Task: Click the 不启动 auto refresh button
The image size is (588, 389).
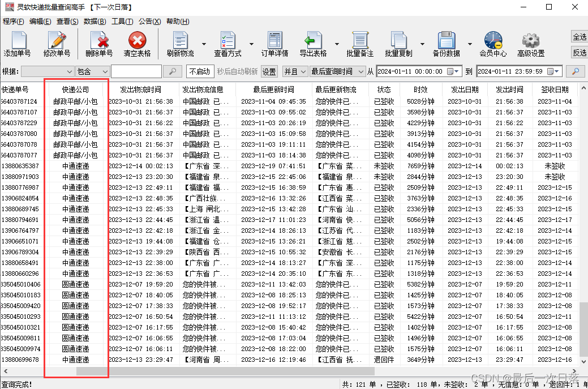Action: click(x=200, y=71)
